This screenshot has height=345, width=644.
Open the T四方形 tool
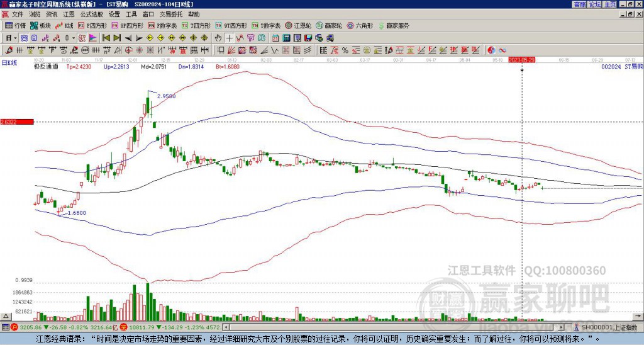[196, 25]
